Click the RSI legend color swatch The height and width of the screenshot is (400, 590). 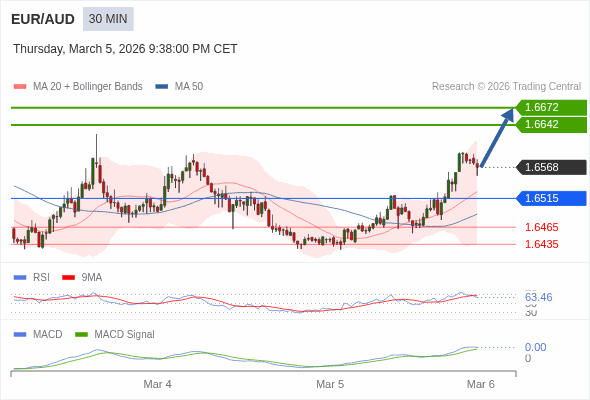coord(20,278)
